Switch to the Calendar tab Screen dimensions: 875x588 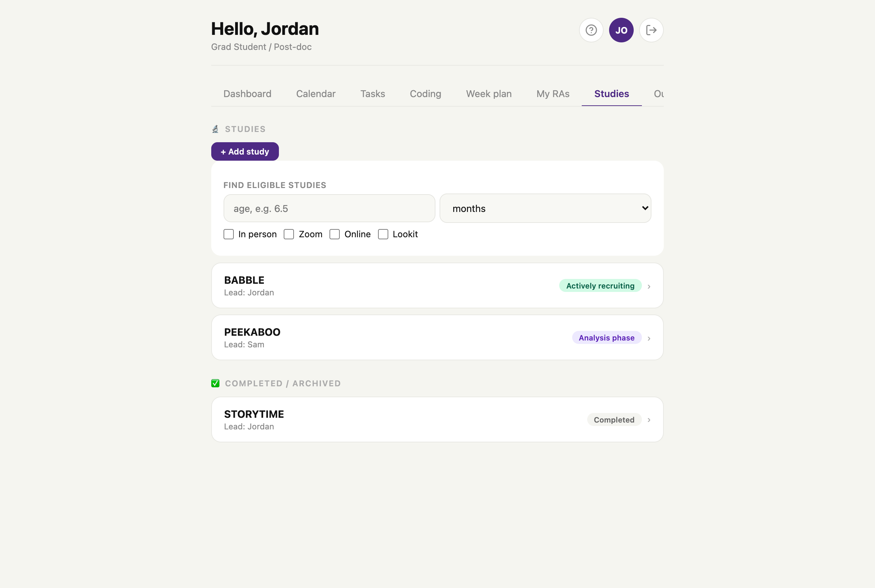pyautogui.click(x=316, y=93)
